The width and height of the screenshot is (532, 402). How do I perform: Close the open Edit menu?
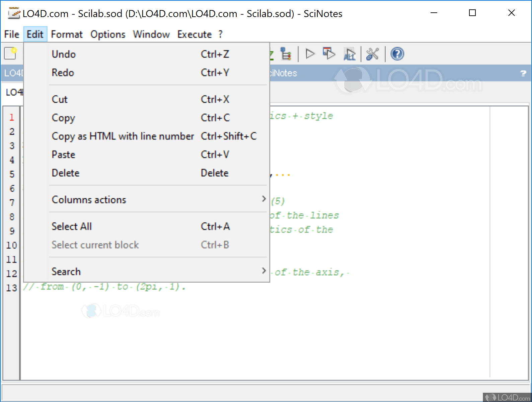[35, 34]
